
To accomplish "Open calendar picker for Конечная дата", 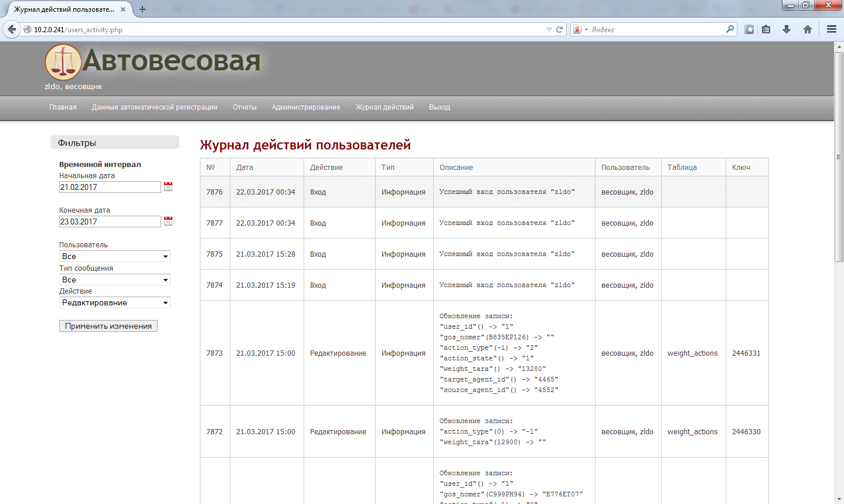I will coord(168,221).
